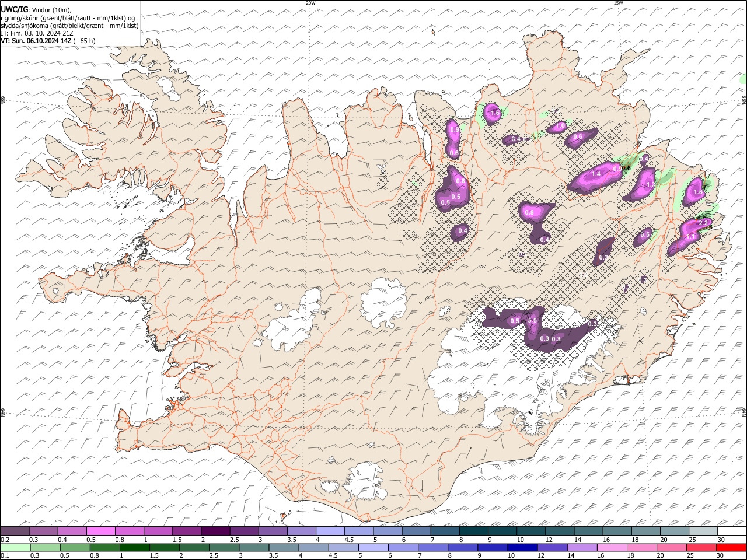Click the '4.5' label in the upper legend row
Screen dimensions: 747x560
coord(348,540)
